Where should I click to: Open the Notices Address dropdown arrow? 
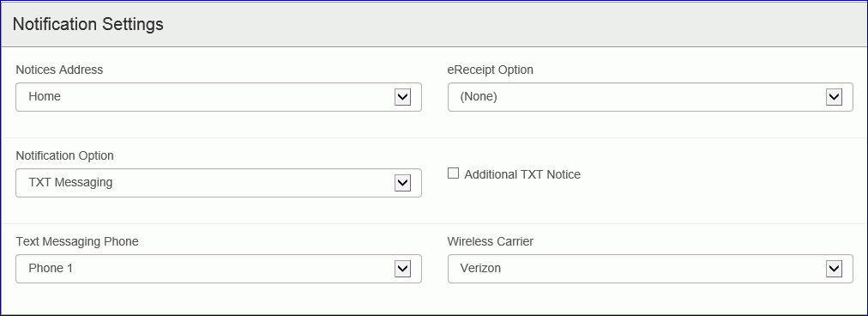pyautogui.click(x=402, y=97)
